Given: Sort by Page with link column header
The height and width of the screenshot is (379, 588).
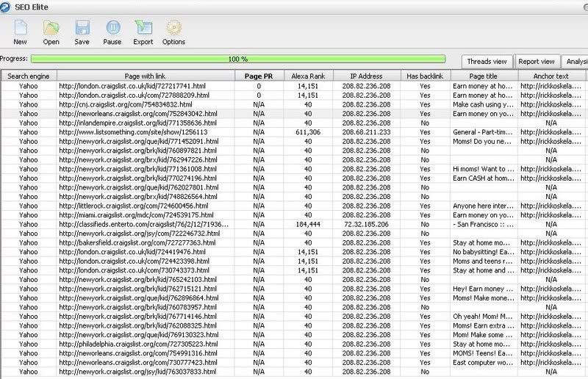Looking at the screenshot, I should 145,76.
